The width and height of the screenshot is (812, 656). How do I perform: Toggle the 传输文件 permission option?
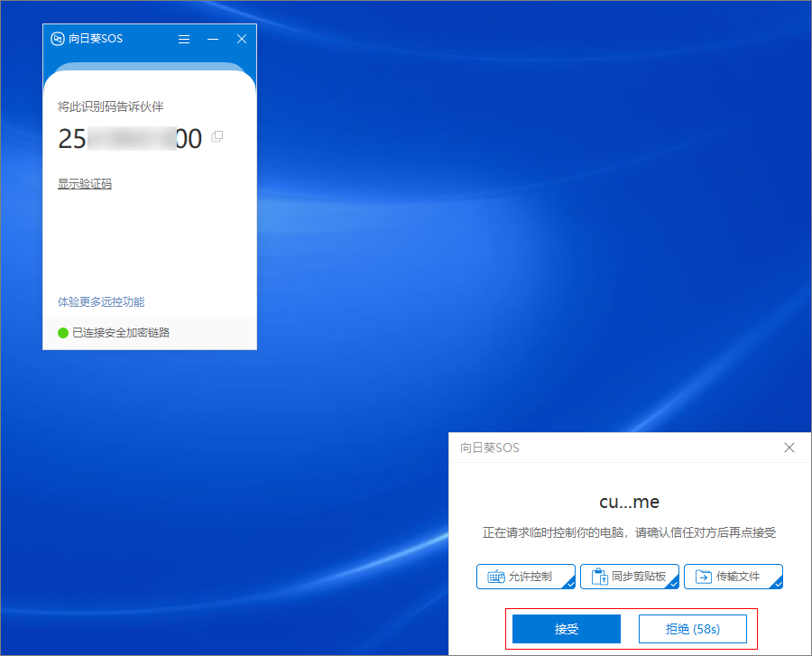pos(734,577)
